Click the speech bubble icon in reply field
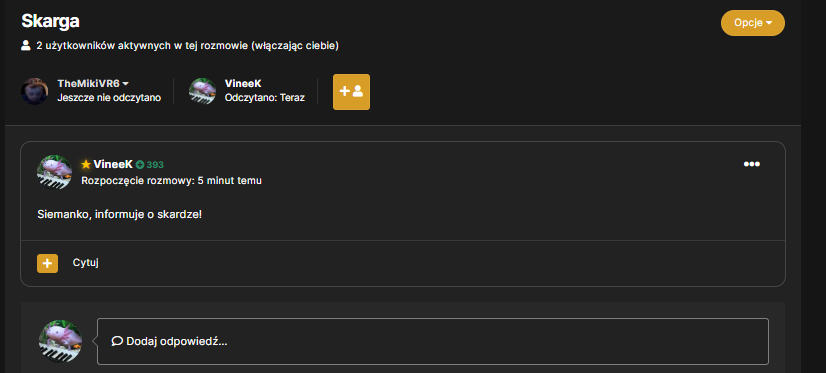This screenshot has height=373, width=826. coord(117,341)
